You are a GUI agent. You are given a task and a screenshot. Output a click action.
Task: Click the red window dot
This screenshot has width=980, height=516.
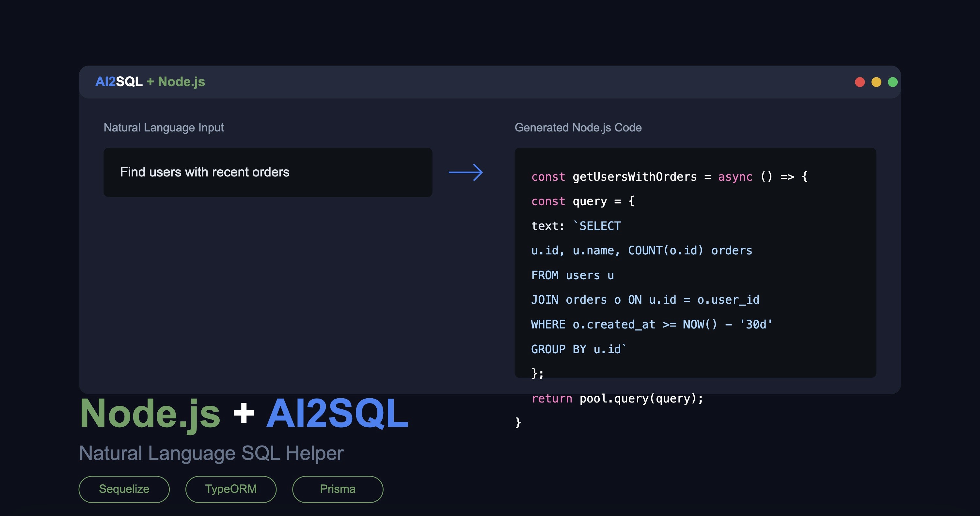coord(860,82)
